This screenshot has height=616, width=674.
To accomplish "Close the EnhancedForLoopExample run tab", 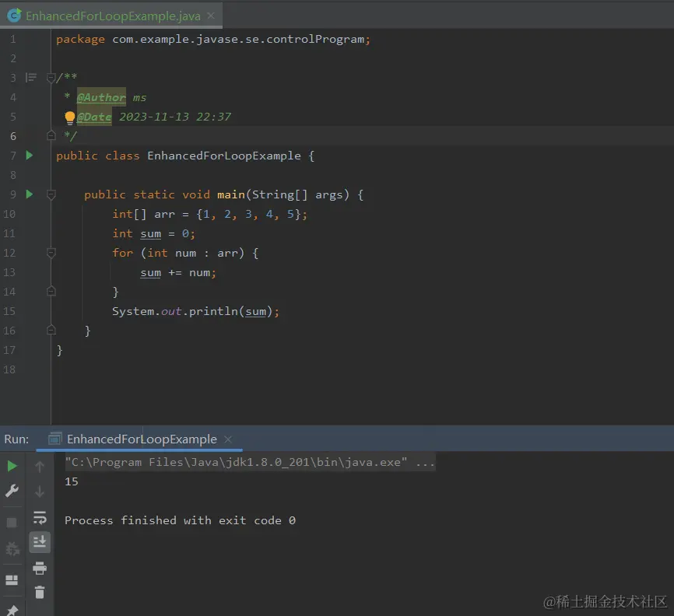I will 228,439.
